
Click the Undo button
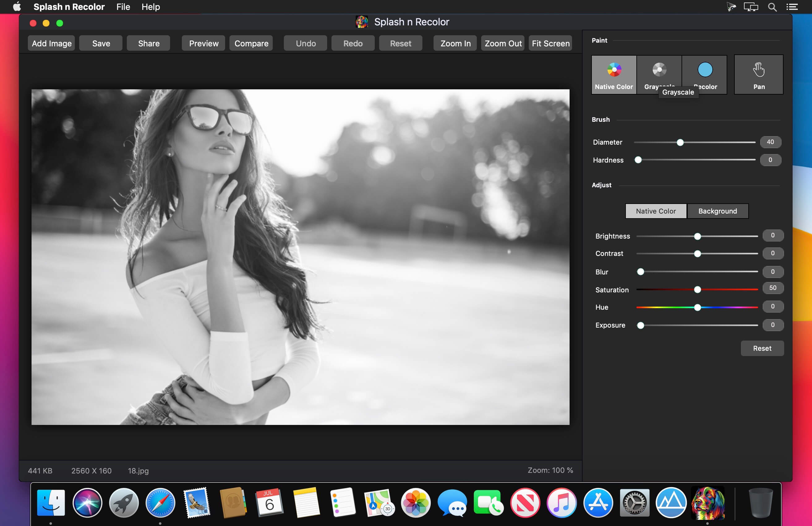(x=305, y=43)
